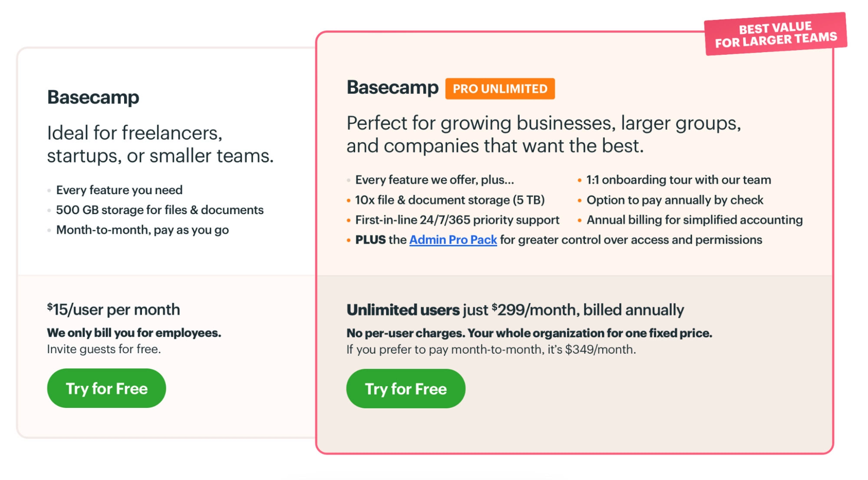This screenshot has width=868, height=480.
Task: Click the 24/7/365 priority support bullet
Action: point(457,220)
